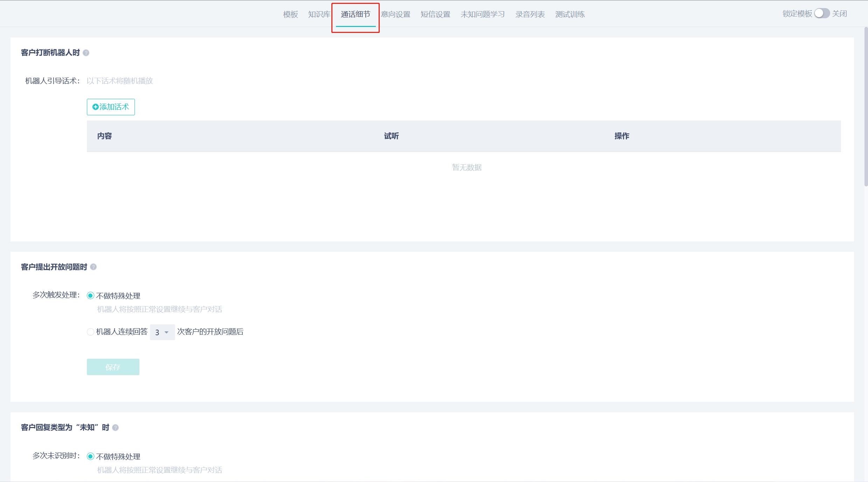Select 不做特殊处理 under 多次未识别时
Image resolution: width=868 pixels, height=482 pixels.
90,456
